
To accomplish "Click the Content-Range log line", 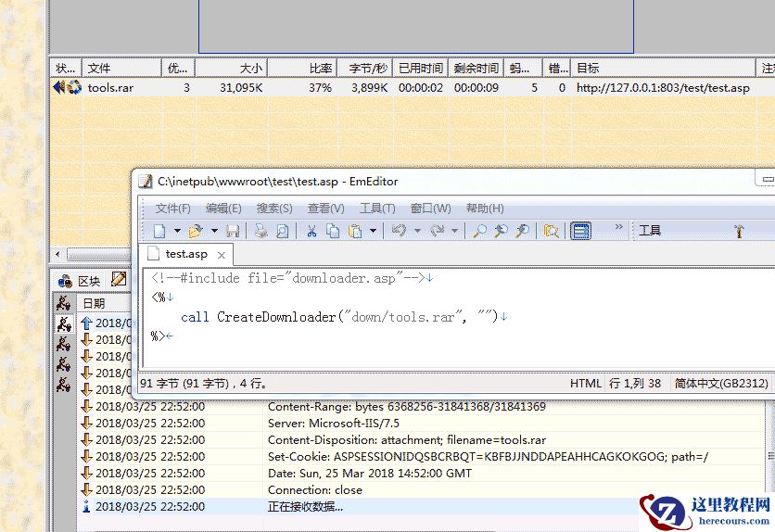I will (x=407, y=407).
